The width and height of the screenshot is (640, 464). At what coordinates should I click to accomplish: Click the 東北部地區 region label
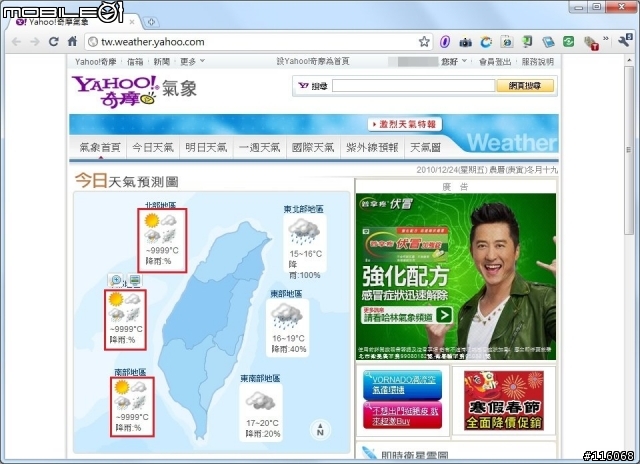304,209
